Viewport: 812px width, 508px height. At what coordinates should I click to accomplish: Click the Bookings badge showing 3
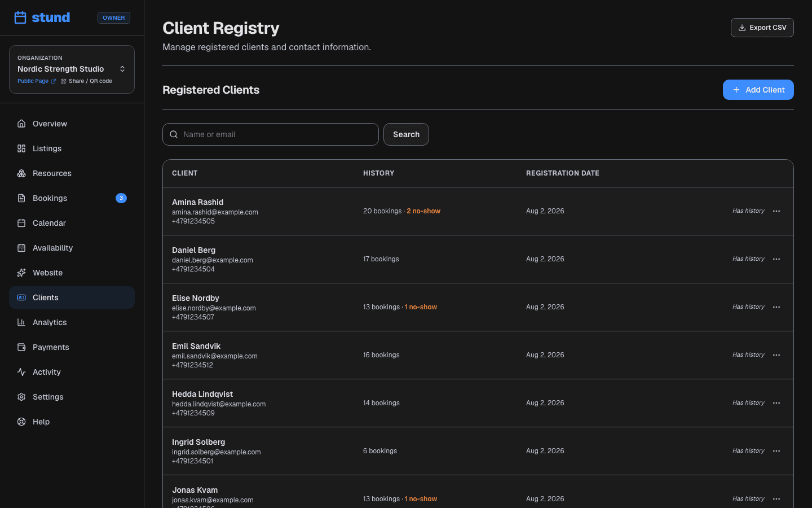point(121,198)
